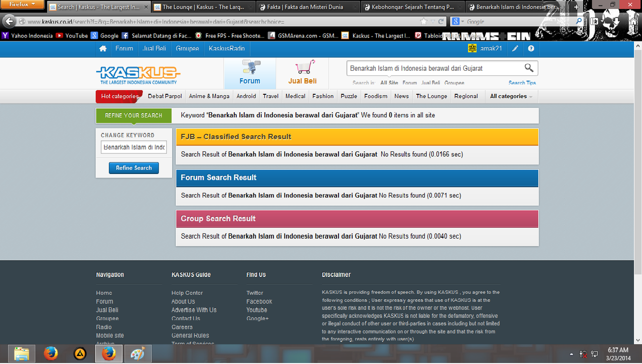Open The Lounge category
The height and width of the screenshot is (364, 642).
(431, 96)
